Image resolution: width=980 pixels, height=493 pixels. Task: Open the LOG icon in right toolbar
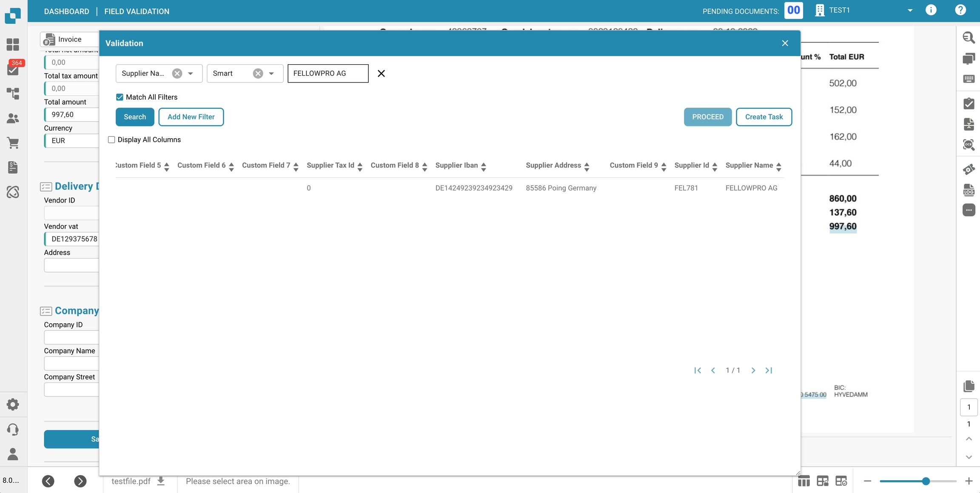coord(969,190)
